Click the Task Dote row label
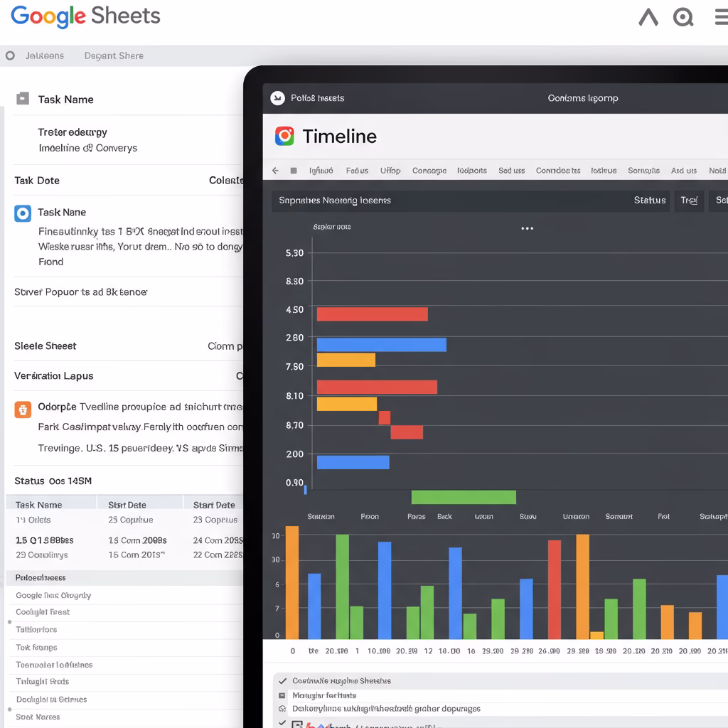 (x=37, y=180)
